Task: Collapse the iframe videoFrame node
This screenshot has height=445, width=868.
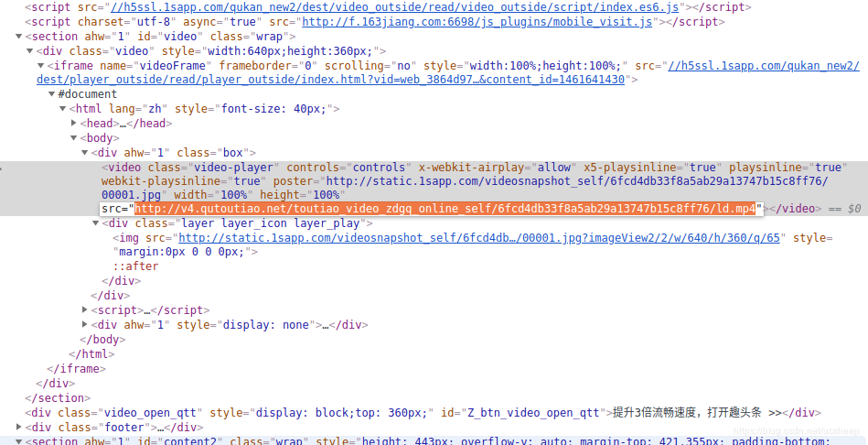Action: pos(41,65)
